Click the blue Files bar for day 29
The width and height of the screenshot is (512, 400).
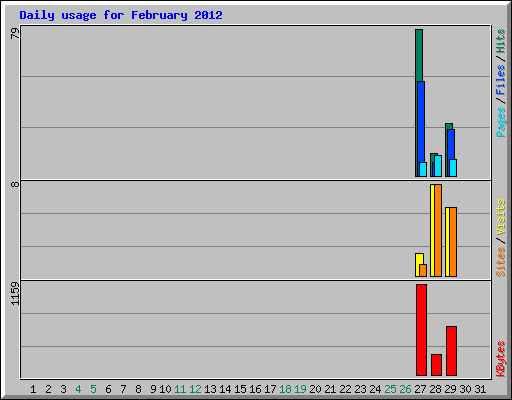tap(451, 144)
